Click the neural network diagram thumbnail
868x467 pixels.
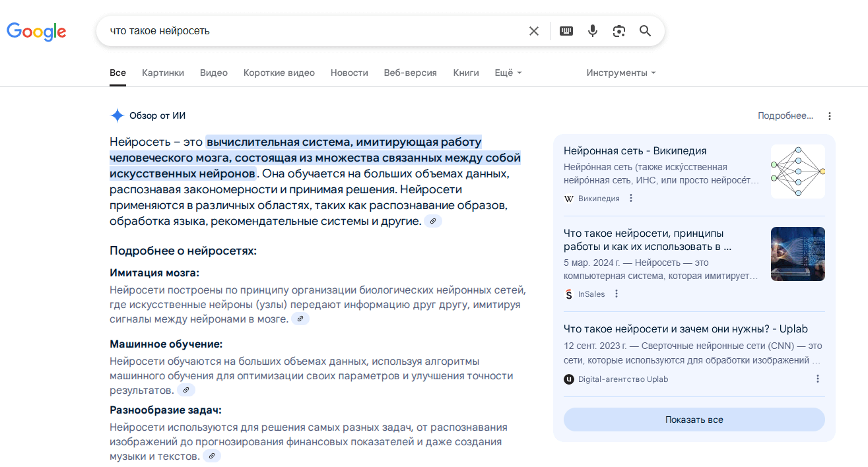(x=797, y=171)
